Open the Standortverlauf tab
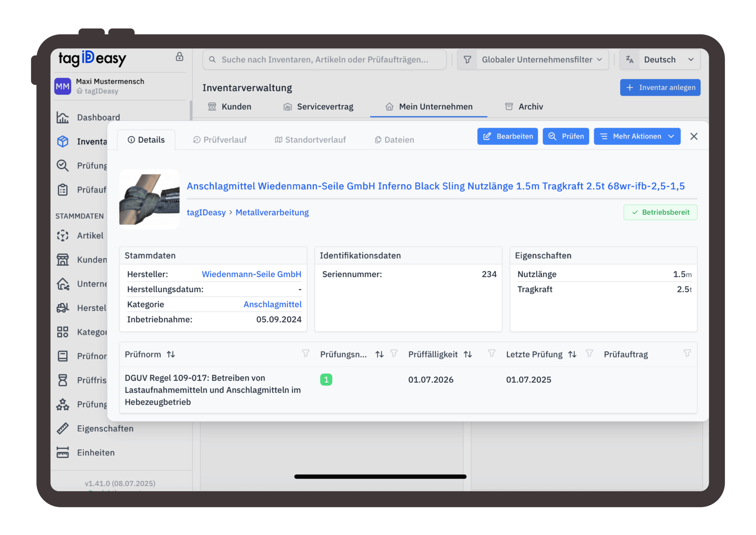 (x=310, y=140)
